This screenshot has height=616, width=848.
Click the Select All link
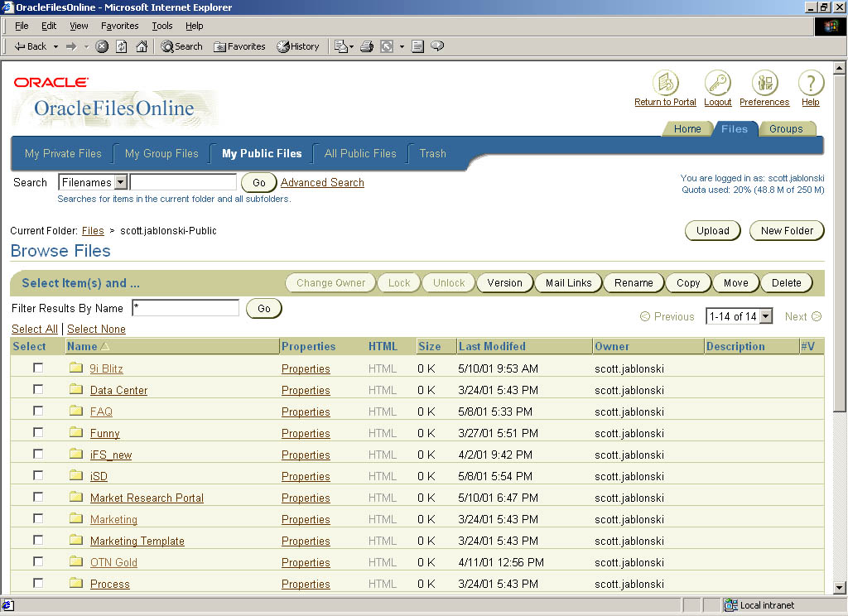click(35, 329)
